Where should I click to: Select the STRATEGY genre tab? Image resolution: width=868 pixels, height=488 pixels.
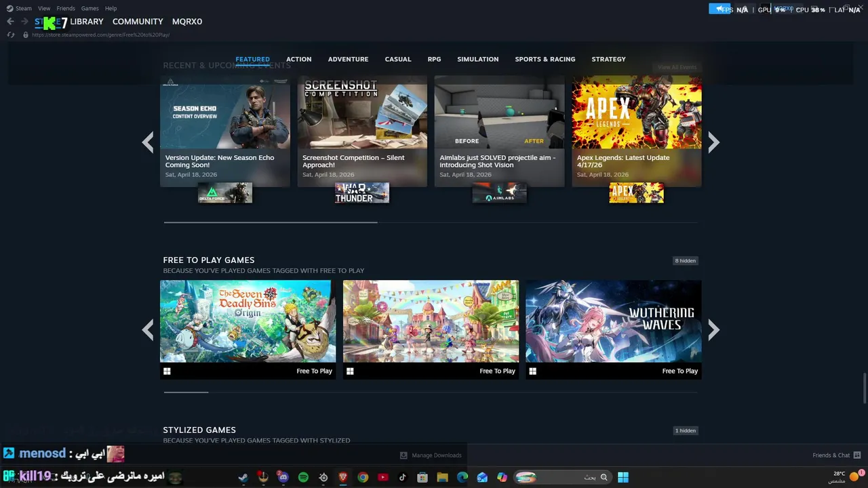(x=608, y=59)
